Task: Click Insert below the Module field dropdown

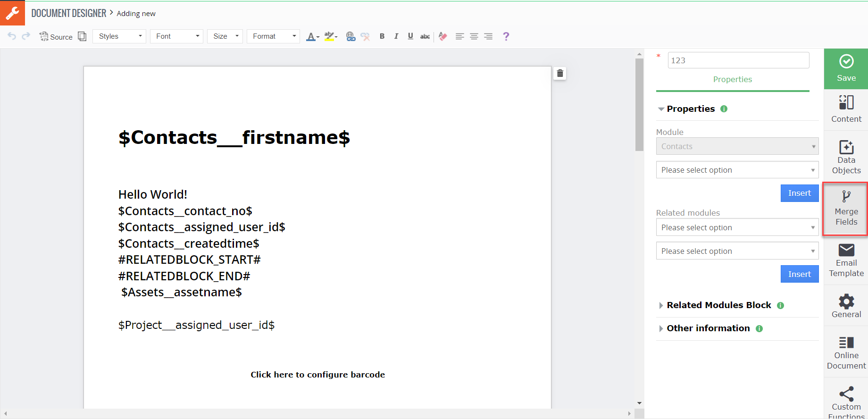Action: tap(800, 193)
